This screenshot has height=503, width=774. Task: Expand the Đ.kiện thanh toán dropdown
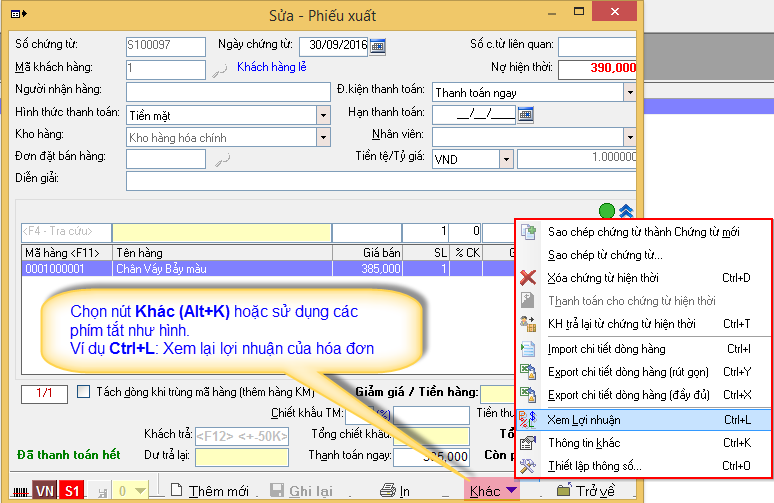click(x=629, y=93)
